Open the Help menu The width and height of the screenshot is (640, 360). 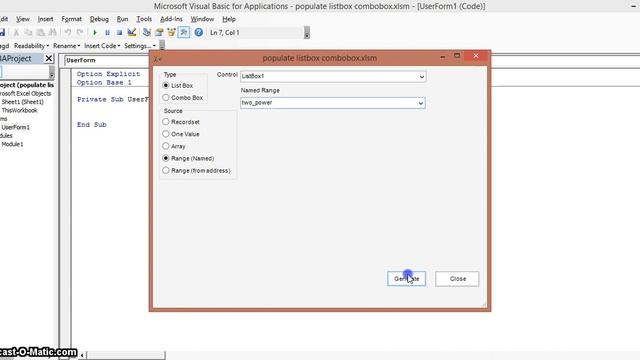coord(229,19)
